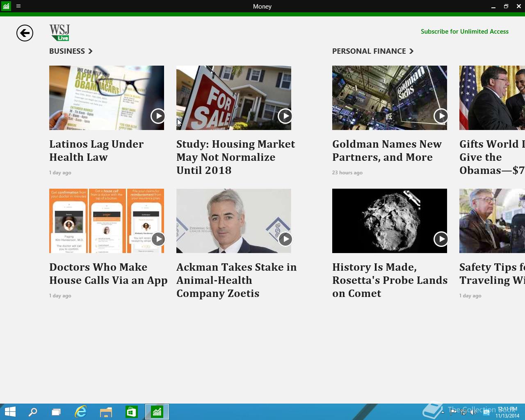Open headline Safety Tips for Traveling

[x=492, y=274]
